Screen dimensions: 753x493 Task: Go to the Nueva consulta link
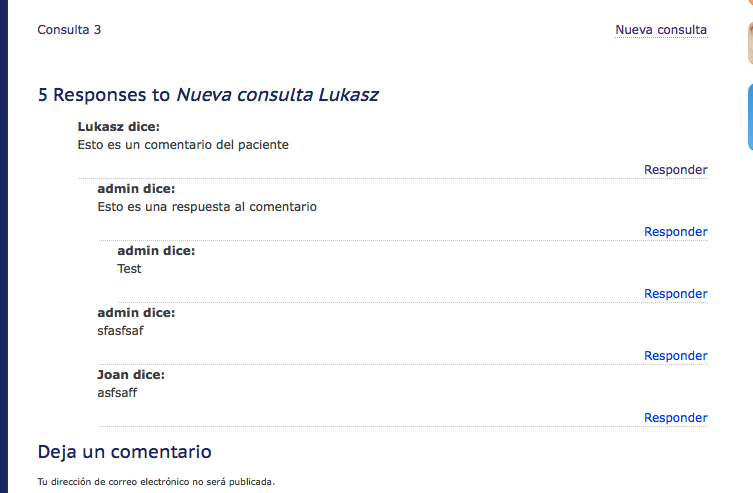[661, 30]
